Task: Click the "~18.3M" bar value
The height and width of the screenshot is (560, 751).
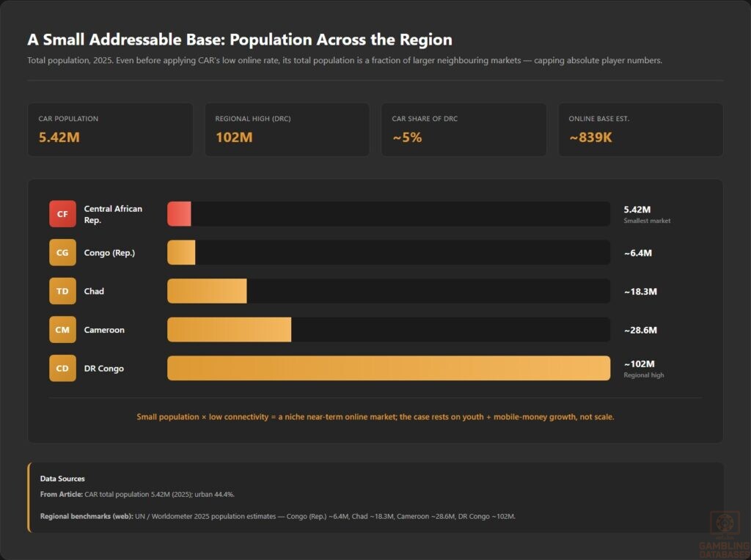Action: (640, 292)
